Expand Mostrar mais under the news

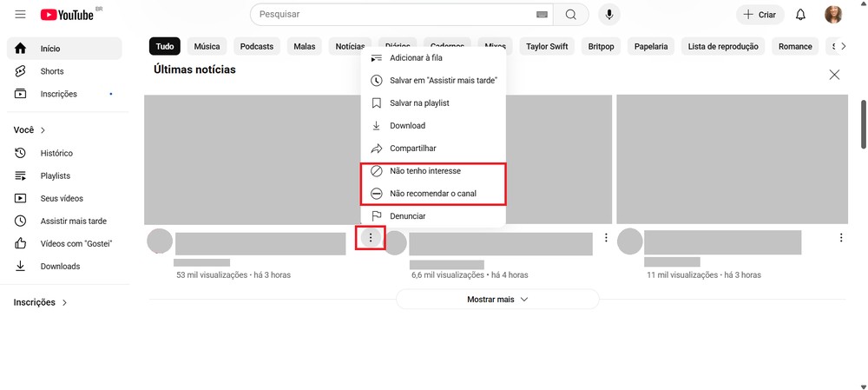497,299
